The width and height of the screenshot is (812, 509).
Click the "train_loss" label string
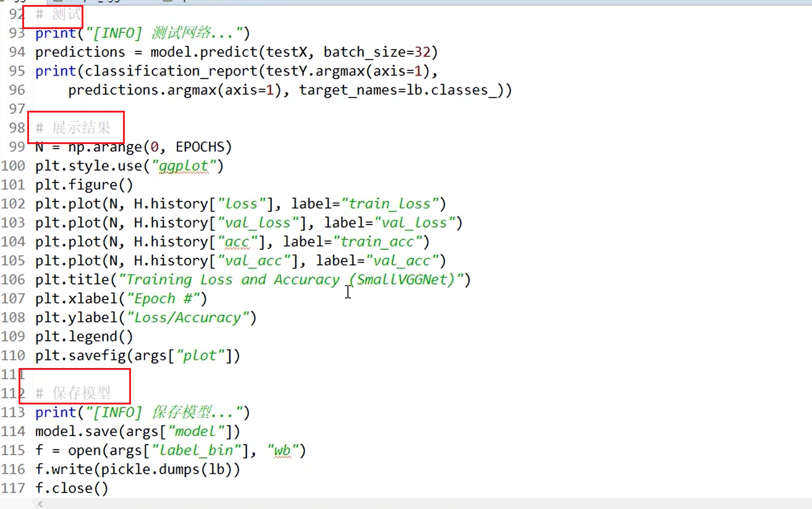(x=389, y=203)
